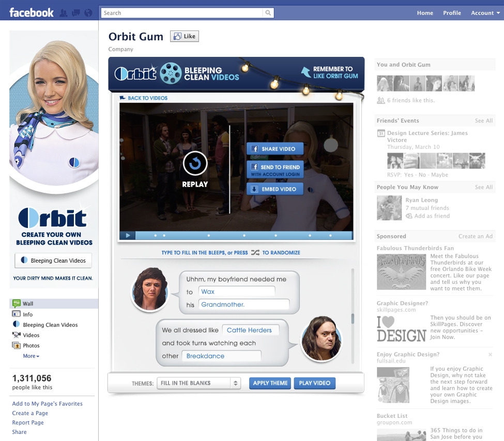Screen dimensions: 504x441
Task: Click the Search input field
Action: 182,13
